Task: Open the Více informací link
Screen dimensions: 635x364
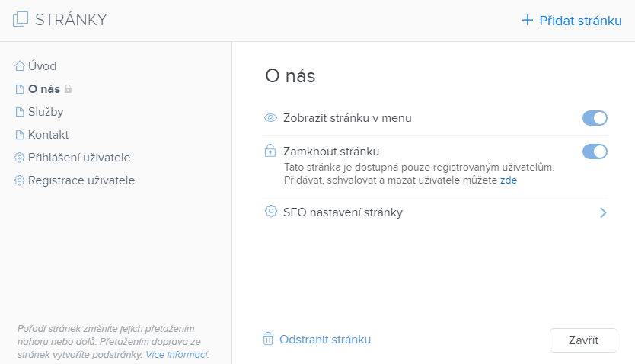Action: [177, 355]
